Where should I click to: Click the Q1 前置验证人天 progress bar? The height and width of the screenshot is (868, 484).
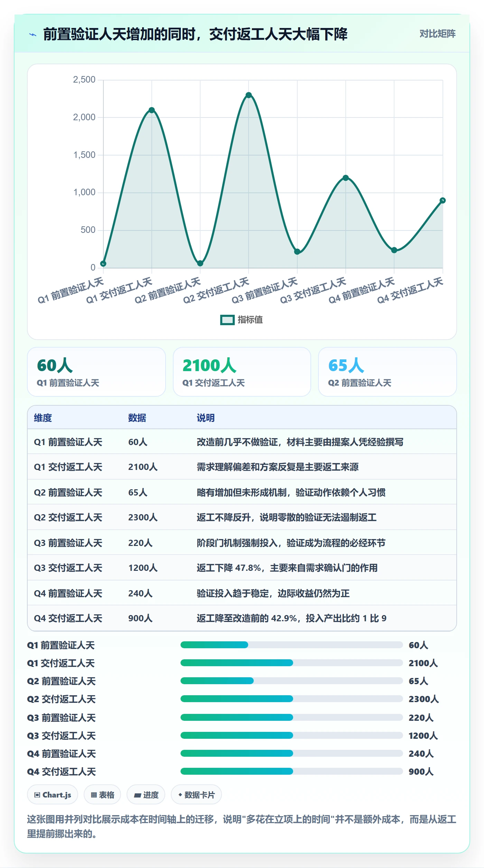click(x=291, y=645)
